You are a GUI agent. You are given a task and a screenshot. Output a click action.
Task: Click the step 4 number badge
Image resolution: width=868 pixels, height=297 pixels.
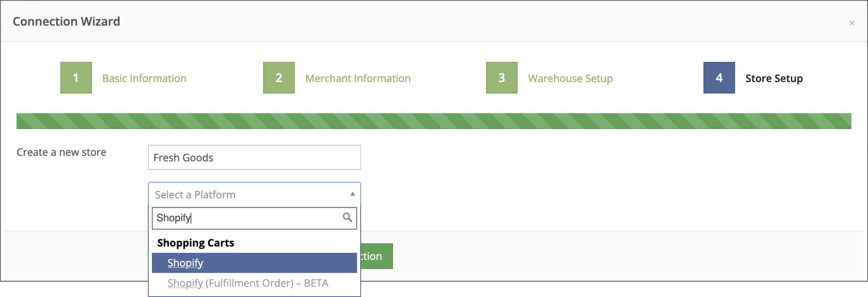(719, 78)
